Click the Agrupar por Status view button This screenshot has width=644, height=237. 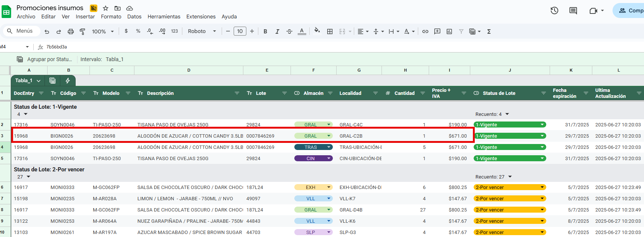pos(45,59)
